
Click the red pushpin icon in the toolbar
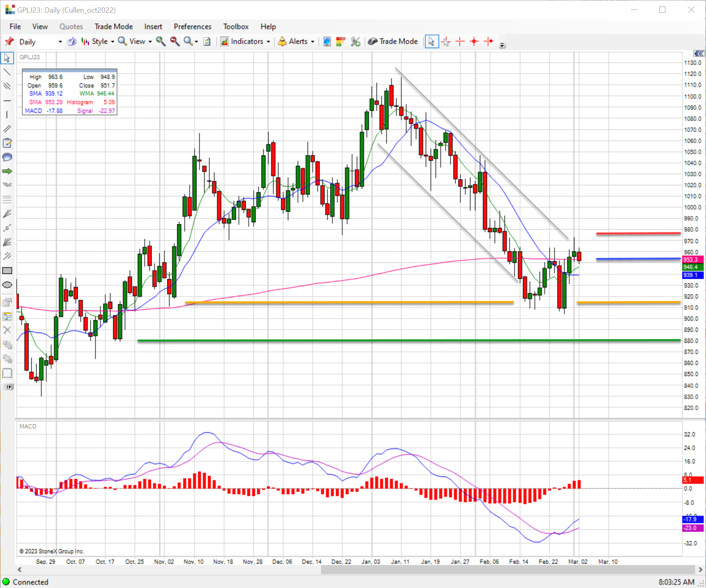click(x=9, y=41)
